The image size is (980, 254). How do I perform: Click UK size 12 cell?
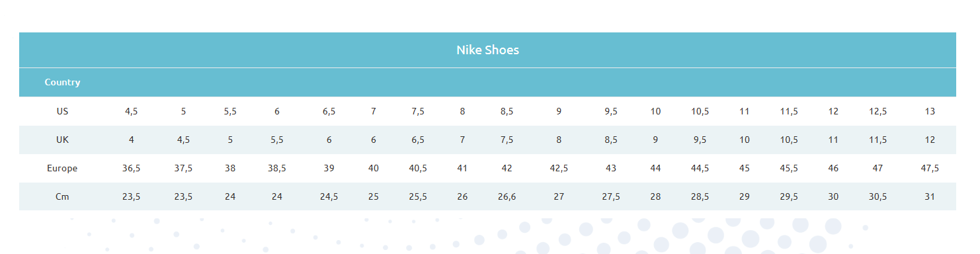pos(930,140)
